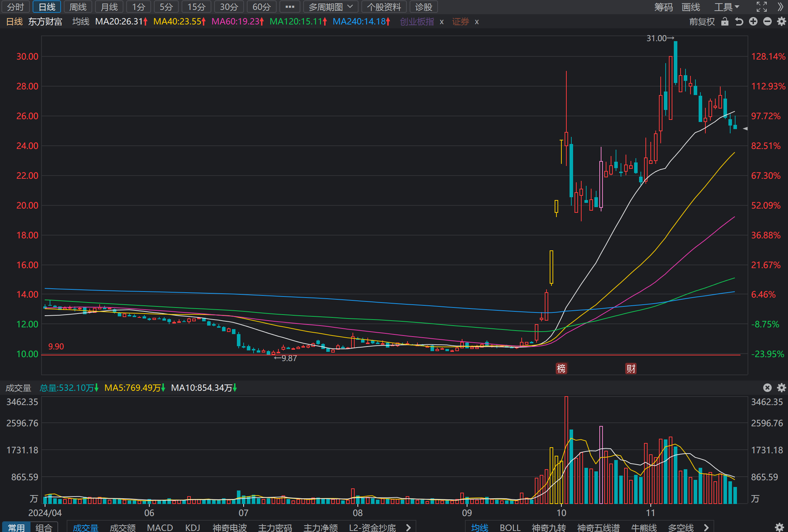Screen dimensions: 788x532
Task: Expand the 多周期图 dropdown
Action: (331, 7)
